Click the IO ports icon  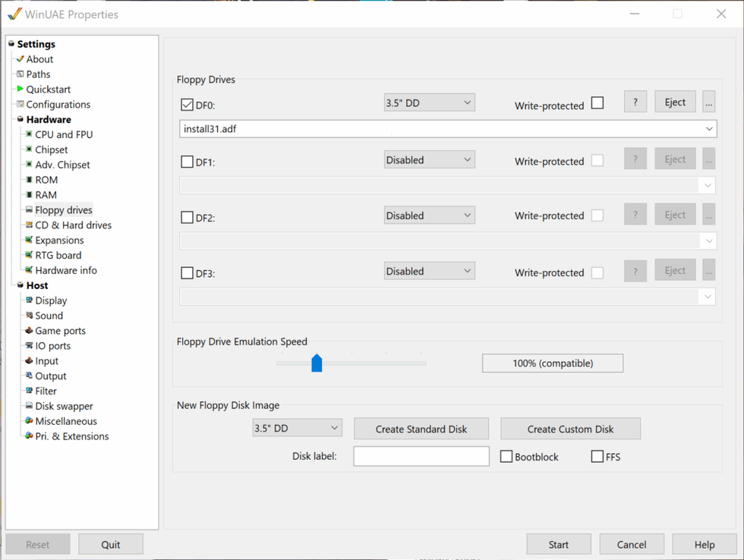click(29, 346)
